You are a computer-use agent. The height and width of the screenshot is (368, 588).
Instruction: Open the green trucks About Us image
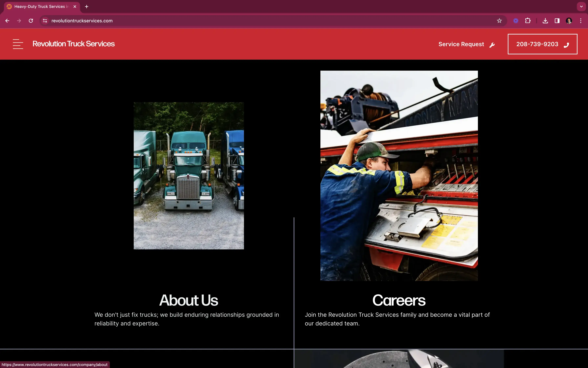[189, 176]
